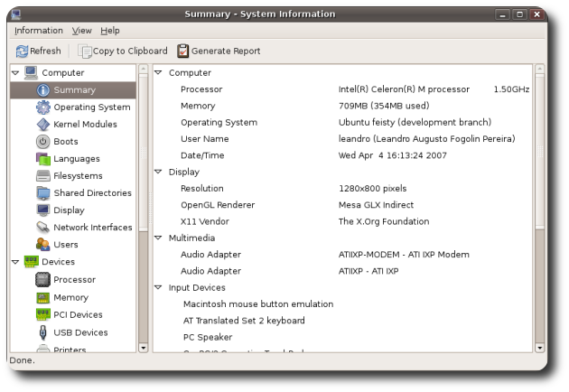Click the Refresh icon in the toolbar
This screenshot has width=569, height=392.
pos(22,51)
